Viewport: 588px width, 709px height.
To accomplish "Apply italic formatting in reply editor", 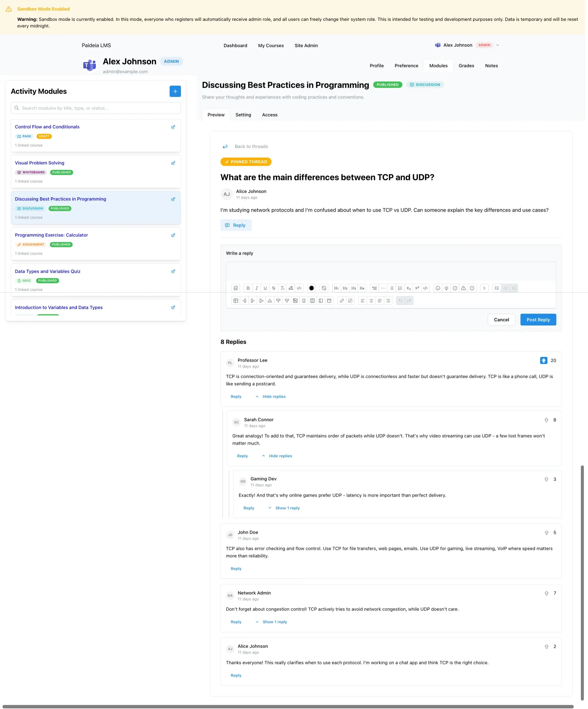I will click(x=256, y=288).
